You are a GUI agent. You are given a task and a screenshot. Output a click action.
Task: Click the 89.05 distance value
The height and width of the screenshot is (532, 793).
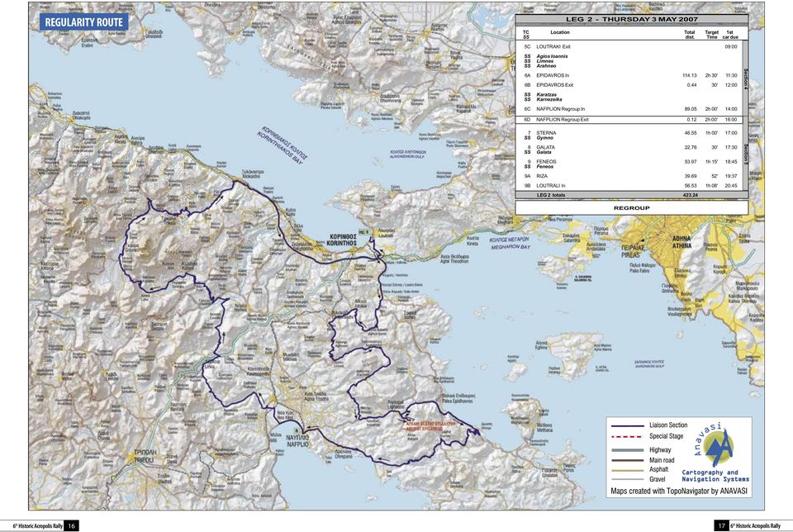pos(691,109)
